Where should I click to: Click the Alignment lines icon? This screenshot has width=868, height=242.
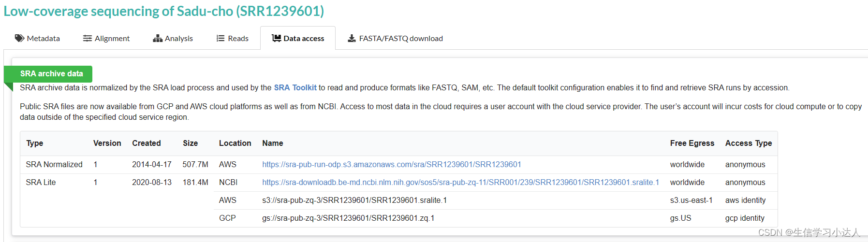(x=88, y=38)
